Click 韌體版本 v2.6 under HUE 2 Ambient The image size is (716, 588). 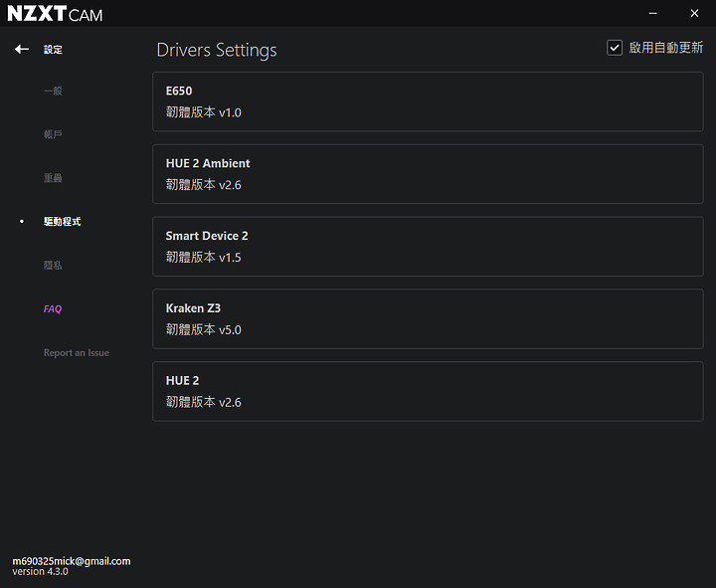pyautogui.click(x=203, y=185)
